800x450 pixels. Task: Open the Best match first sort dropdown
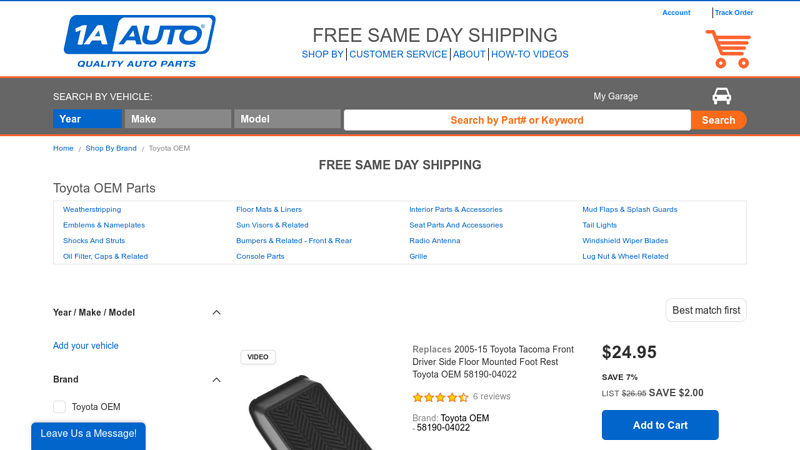tap(706, 310)
